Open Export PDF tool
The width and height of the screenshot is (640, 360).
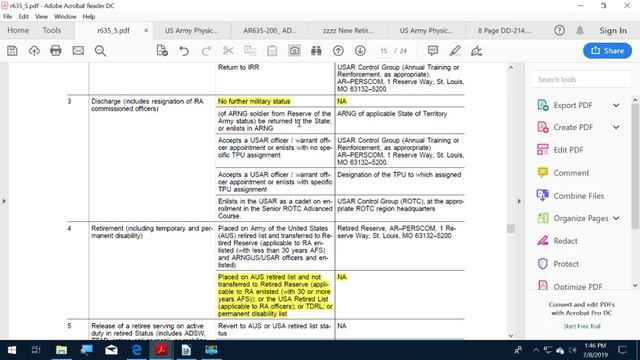pos(573,105)
